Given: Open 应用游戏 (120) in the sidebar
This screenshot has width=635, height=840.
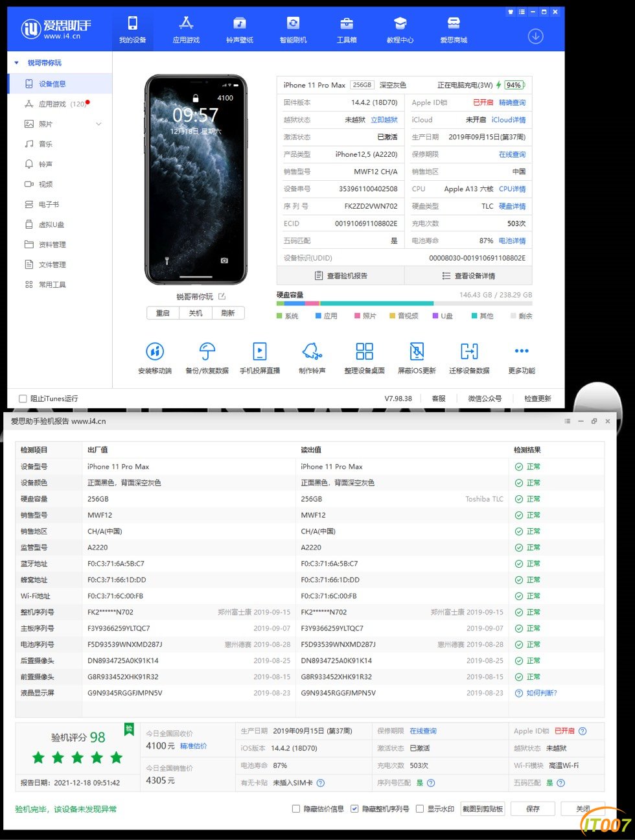Looking at the screenshot, I should [60, 104].
